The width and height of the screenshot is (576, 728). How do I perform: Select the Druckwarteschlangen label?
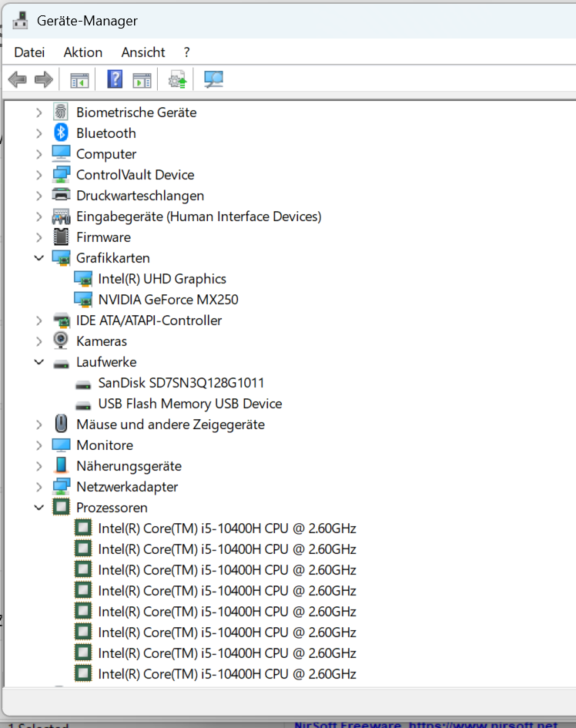click(140, 196)
